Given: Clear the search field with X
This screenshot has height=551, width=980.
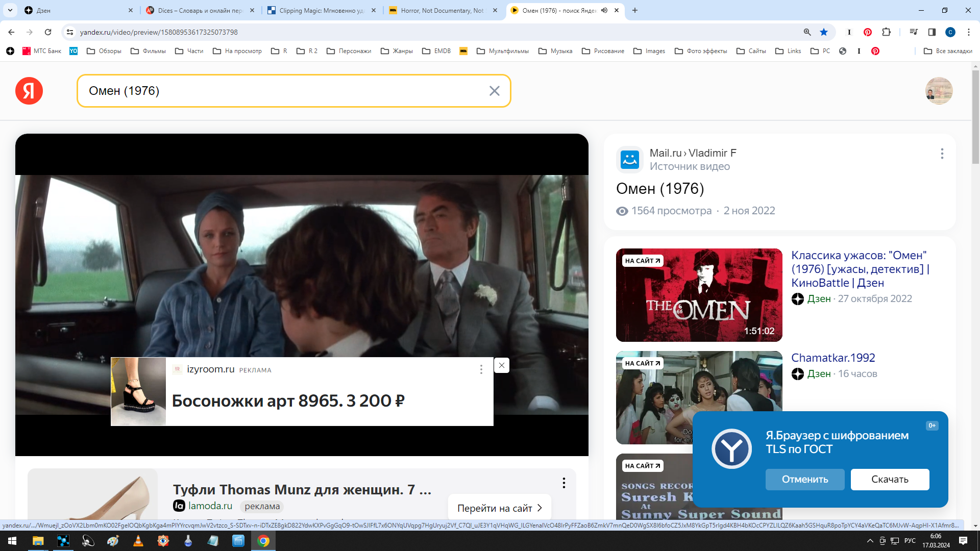Looking at the screenshot, I should pyautogui.click(x=494, y=91).
